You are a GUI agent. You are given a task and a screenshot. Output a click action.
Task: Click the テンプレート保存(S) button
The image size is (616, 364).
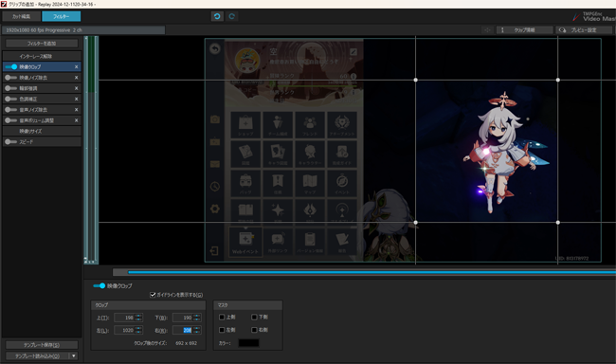42,345
